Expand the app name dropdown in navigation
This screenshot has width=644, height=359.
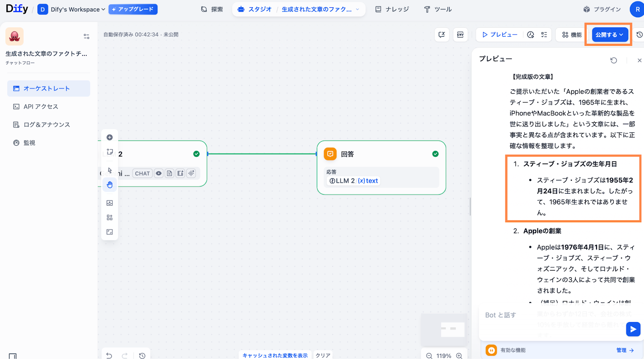tap(357, 9)
